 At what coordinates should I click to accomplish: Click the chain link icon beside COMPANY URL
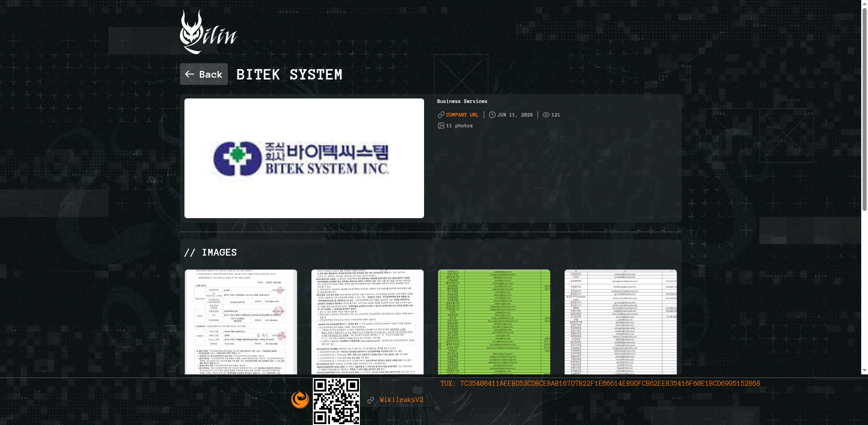tap(441, 115)
